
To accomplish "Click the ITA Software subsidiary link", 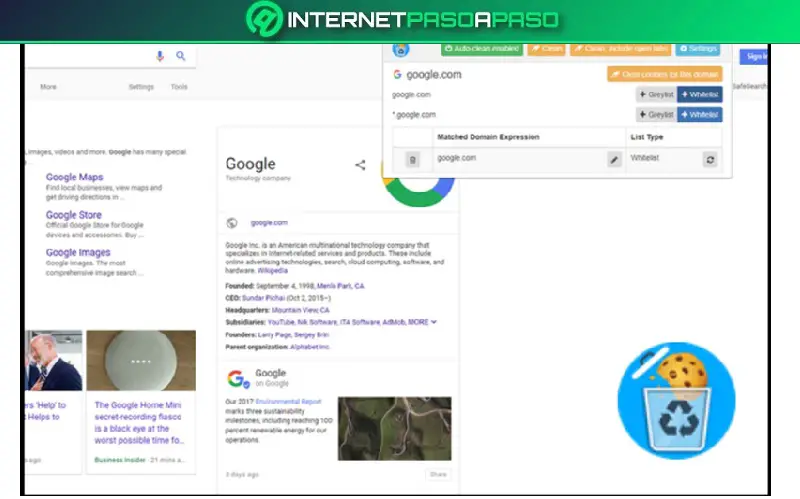I will point(359,322).
